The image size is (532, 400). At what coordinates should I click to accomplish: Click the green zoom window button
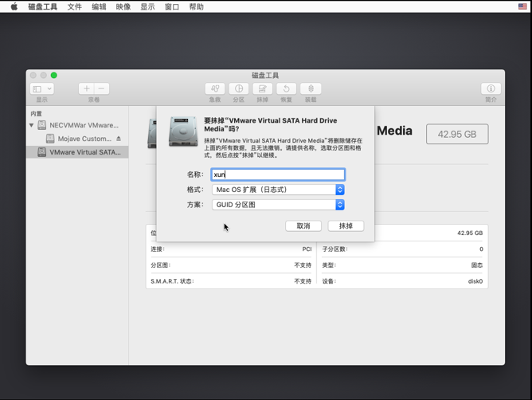(x=54, y=75)
